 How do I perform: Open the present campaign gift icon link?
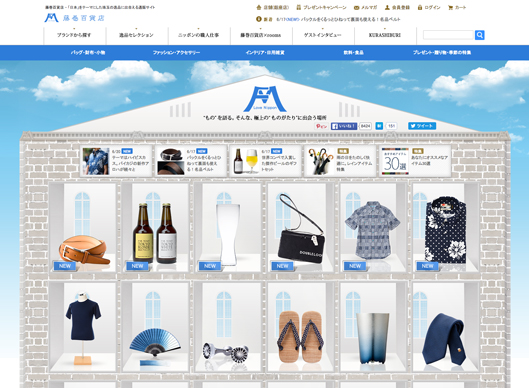click(x=321, y=7)
